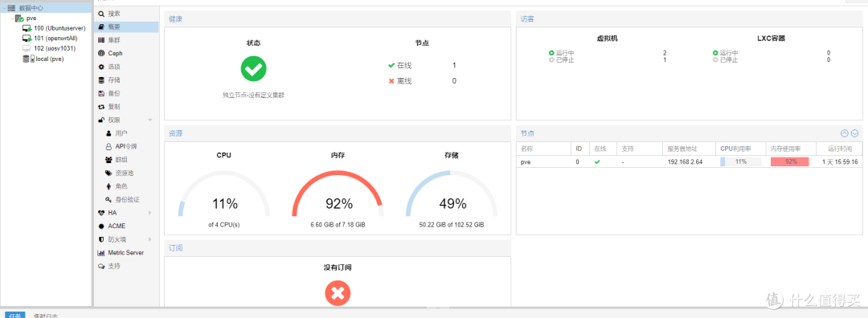The height and width of the screenshot is (318, 868).
Task: Click server address 192.168.2.64
Action: pos(685,161)
